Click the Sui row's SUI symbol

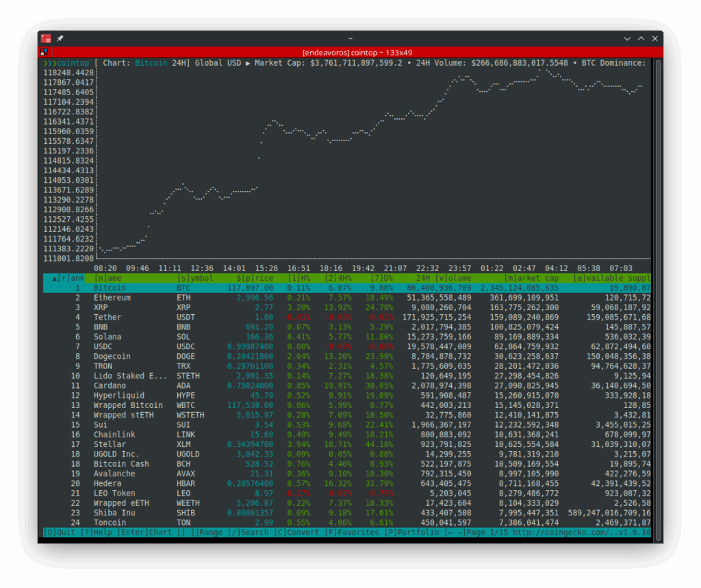(x=183, y=425)
